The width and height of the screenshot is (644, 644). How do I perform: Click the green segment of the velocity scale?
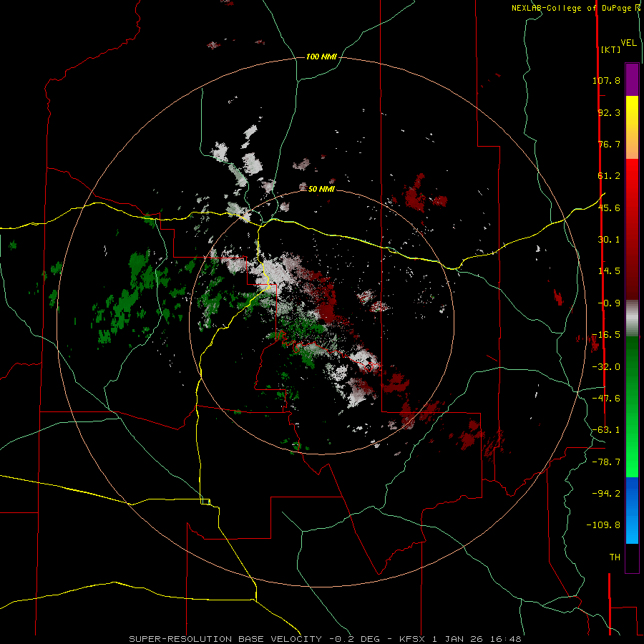(632, 406)
